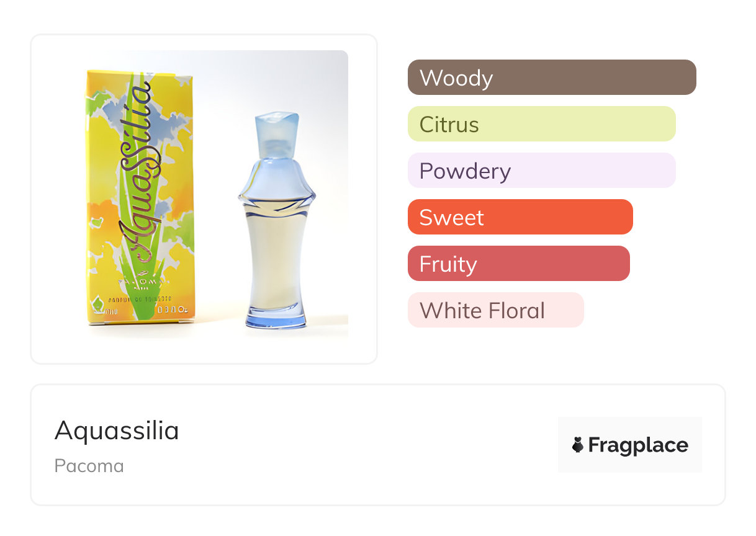The width and height of the screenshot is (756, 536).
Task: Click the Fragplace wordmark text
Action: (638, 445)
